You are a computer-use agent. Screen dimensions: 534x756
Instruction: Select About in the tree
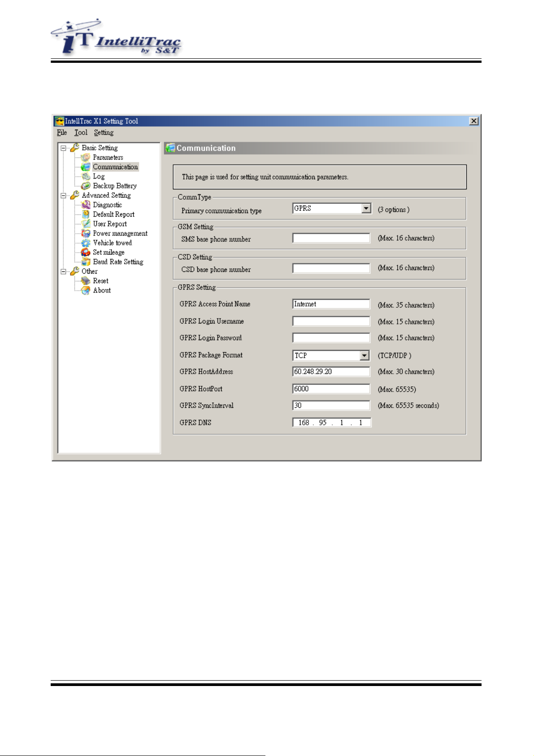tap(102, 290)
